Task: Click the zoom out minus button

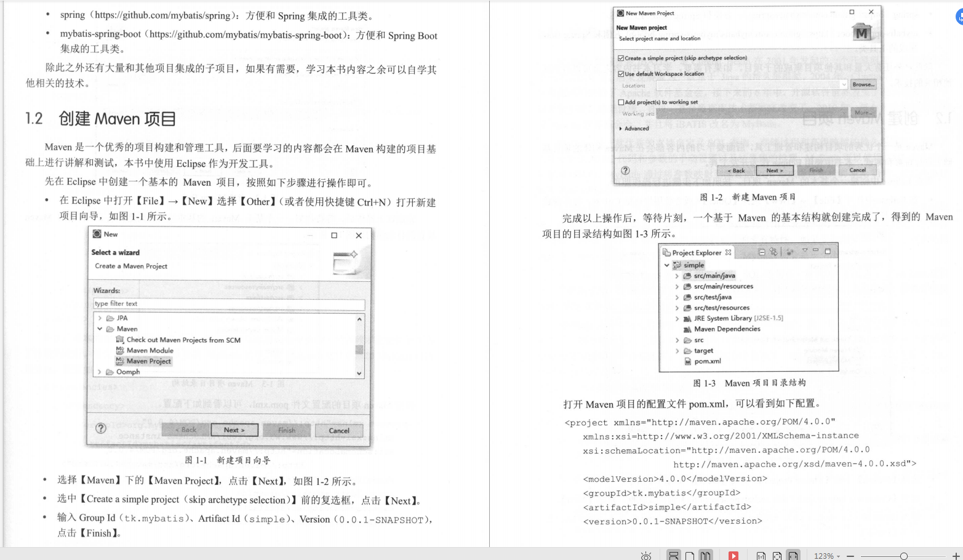Action: [x=850, y=556]
